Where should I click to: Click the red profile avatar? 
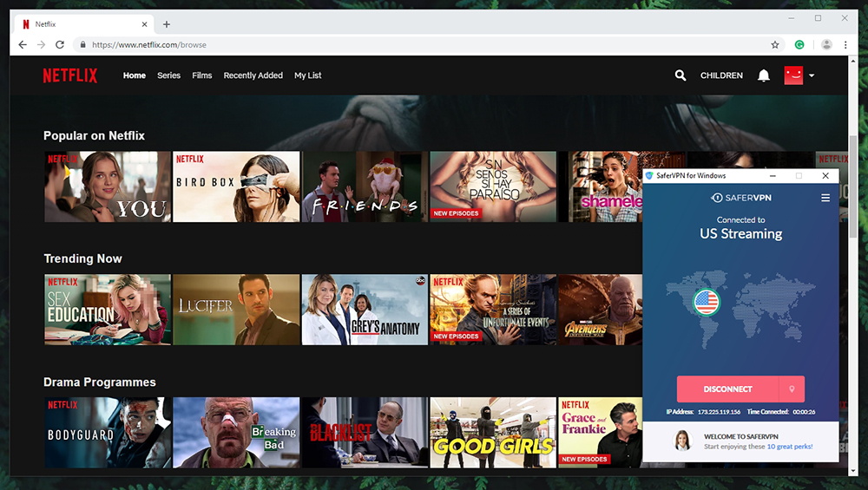[793, 75]
